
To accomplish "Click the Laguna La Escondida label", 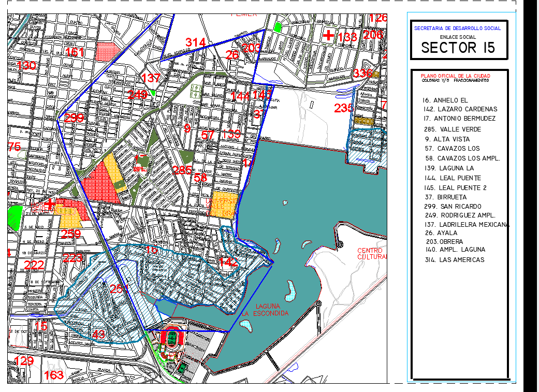I will pyautogui.click(x=265, y=310).
